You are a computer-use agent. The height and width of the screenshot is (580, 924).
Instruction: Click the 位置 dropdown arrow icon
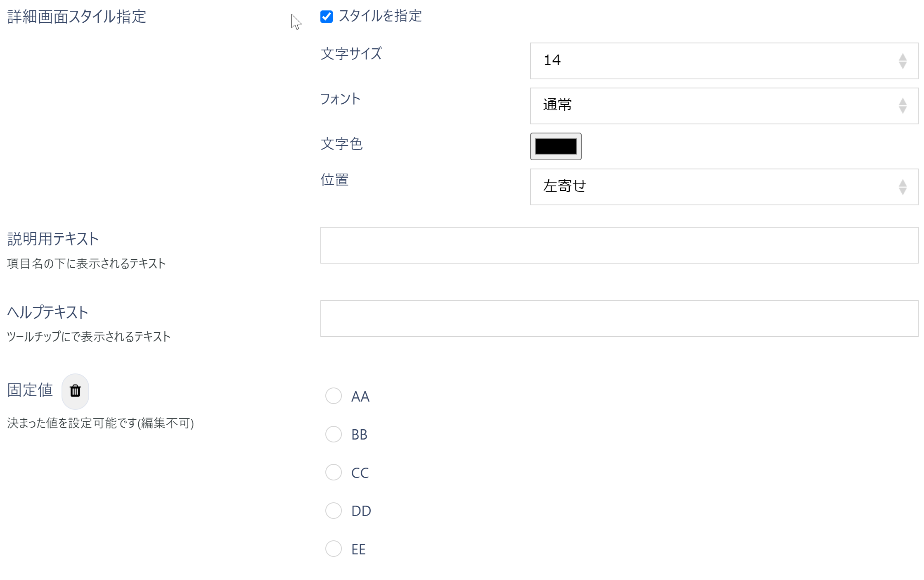[x=903, y=187]
